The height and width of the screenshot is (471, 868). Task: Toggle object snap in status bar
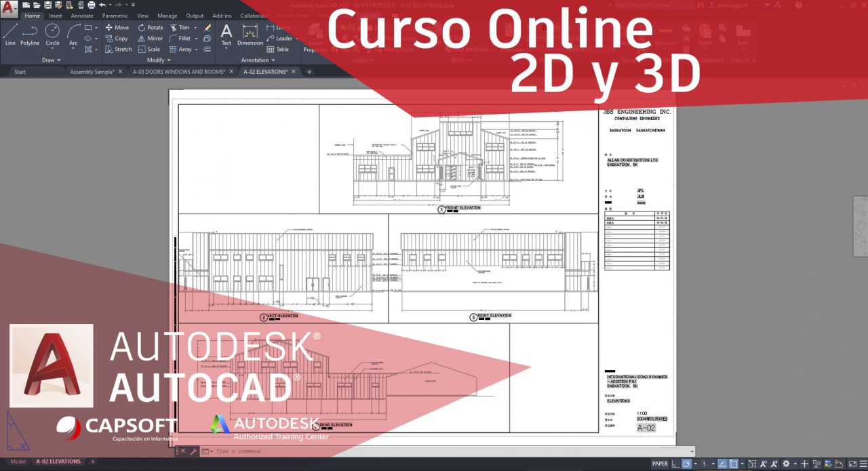[x=733, y=464]
